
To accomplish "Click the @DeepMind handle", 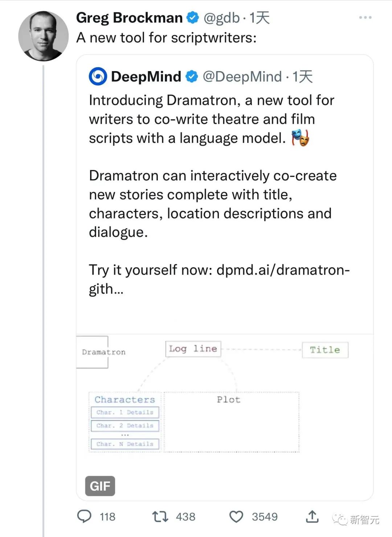I will pyautogui.click(x=242, y=77).
